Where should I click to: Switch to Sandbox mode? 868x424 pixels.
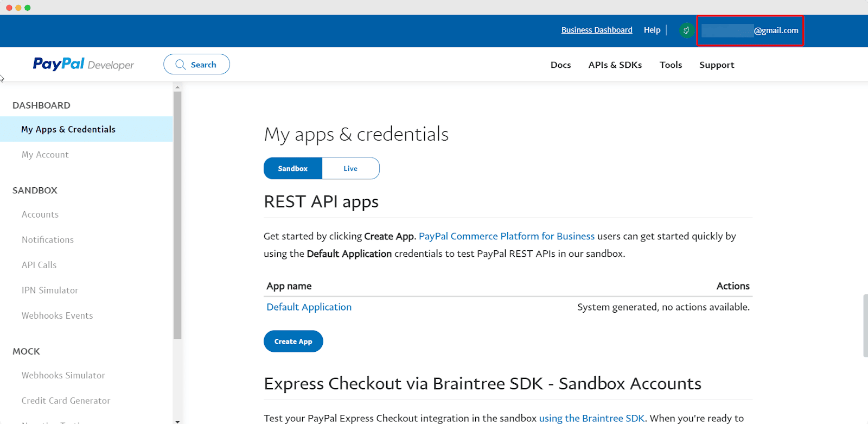pos(293,168)
